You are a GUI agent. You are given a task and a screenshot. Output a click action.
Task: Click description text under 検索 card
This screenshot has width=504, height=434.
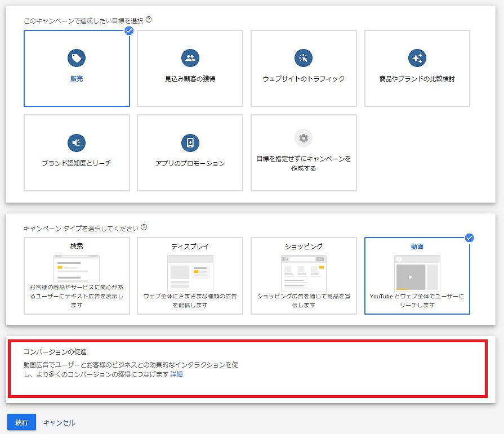(77, 296)
